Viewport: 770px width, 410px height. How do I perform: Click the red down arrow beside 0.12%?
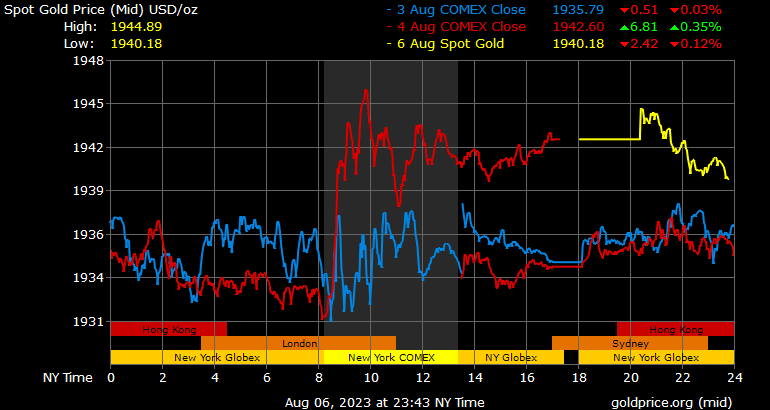(674, 45)
